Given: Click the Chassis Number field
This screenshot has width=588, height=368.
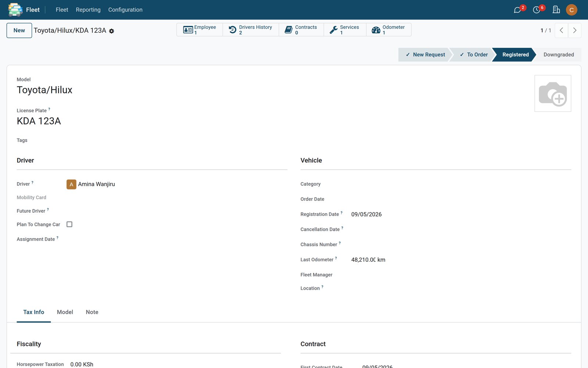Looking at the screenshot, I should (x=461, y=244).
